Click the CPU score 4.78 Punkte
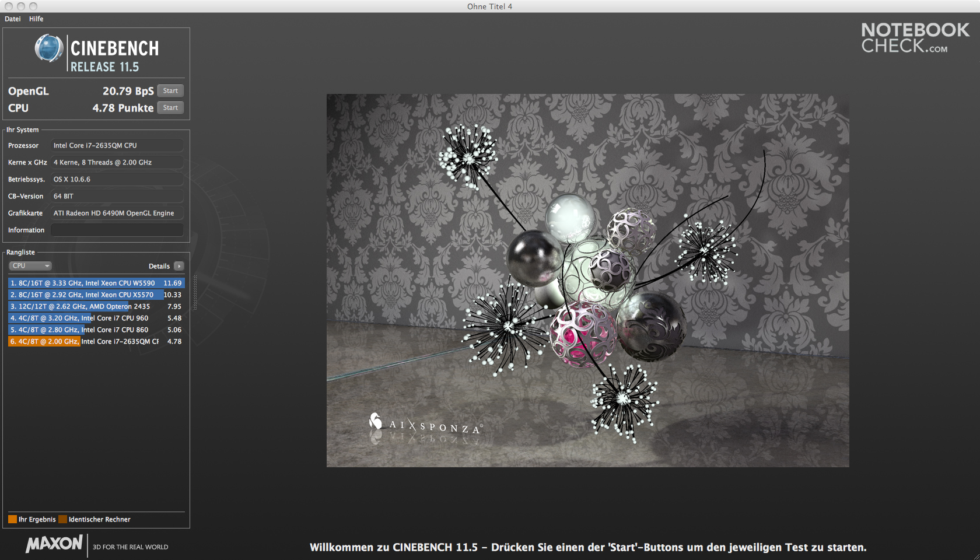 123,108
